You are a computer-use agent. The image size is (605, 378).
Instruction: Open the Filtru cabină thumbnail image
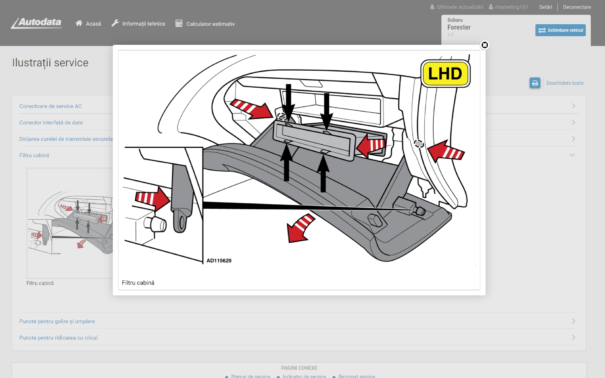pos(70,223)
